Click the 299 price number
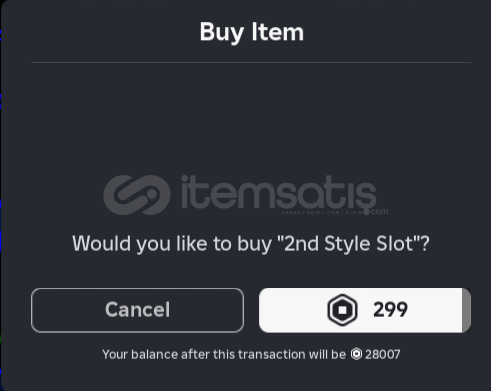The width and height of the screenshot is (491, 391). 390,310
